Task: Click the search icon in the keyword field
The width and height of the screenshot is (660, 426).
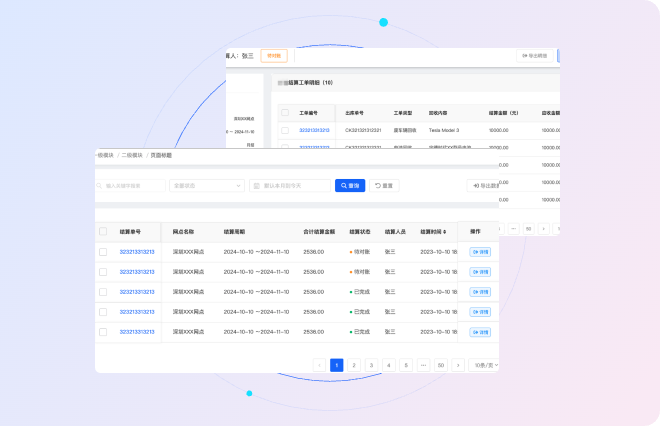Action: point(103,185)
